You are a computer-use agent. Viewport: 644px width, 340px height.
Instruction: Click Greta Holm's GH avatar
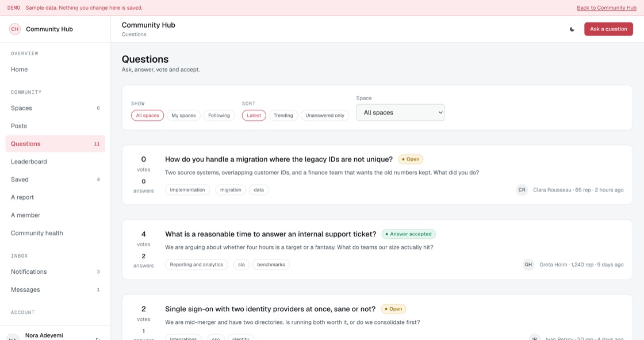pyautogui.click(x=528, y=265)
